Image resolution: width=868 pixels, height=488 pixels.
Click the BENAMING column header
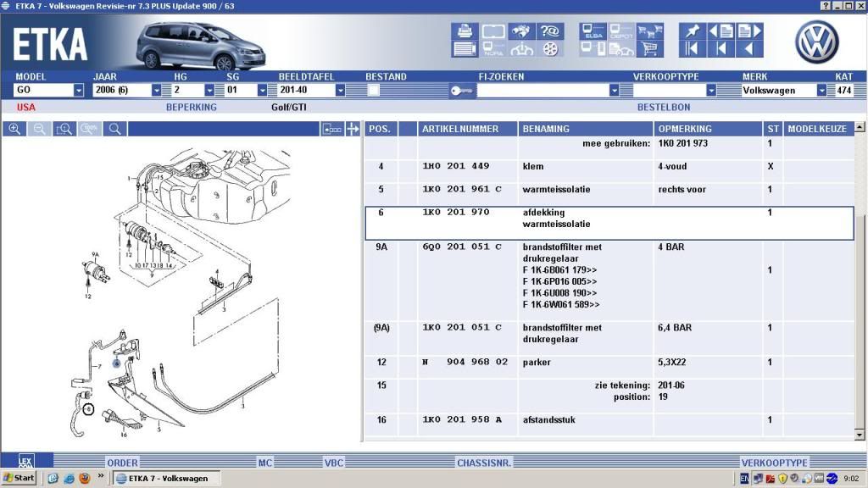[x=585, y=129]
